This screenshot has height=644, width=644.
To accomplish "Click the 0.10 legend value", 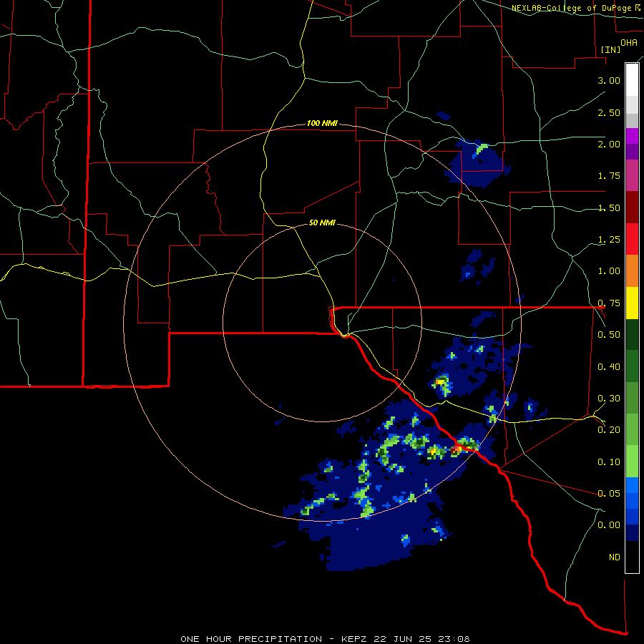I will point(609,462).
